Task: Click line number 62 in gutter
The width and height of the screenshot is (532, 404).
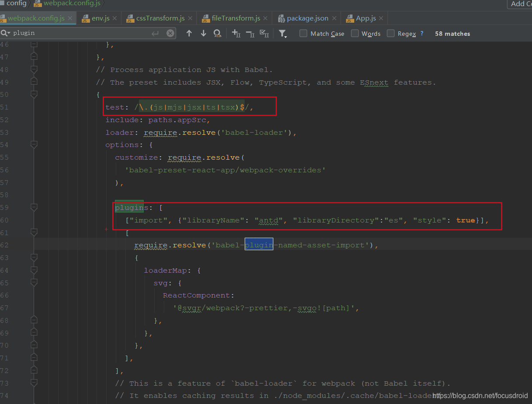Action: 4,245
